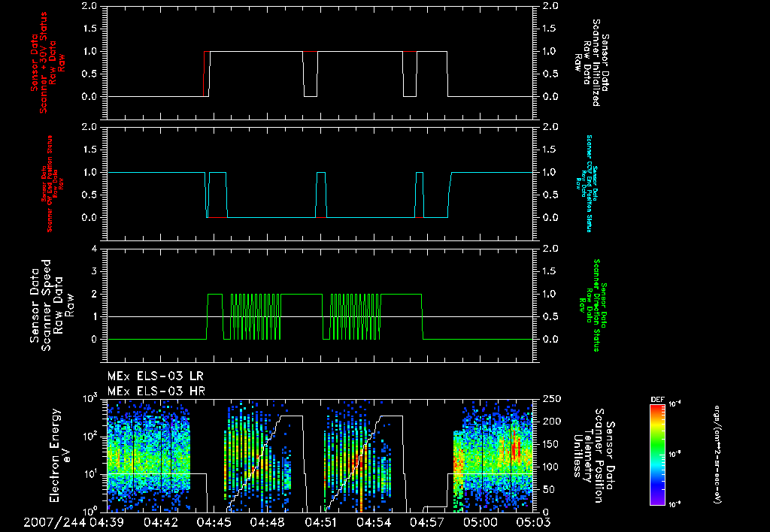
Task: Click the 200 scanner position tick label
Action: point(553,422)
